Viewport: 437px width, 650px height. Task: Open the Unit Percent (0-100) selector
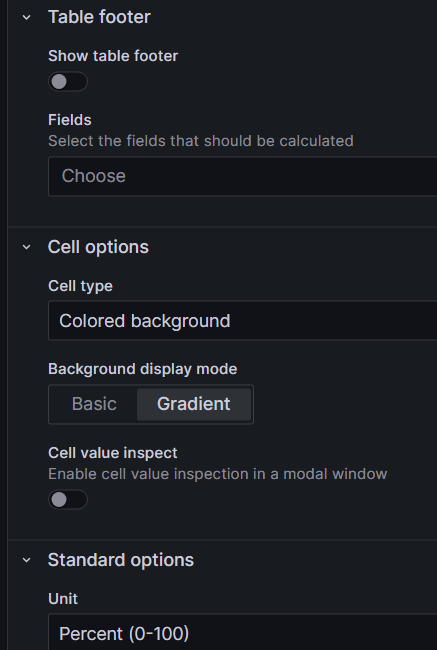click(x=243, y=632)
